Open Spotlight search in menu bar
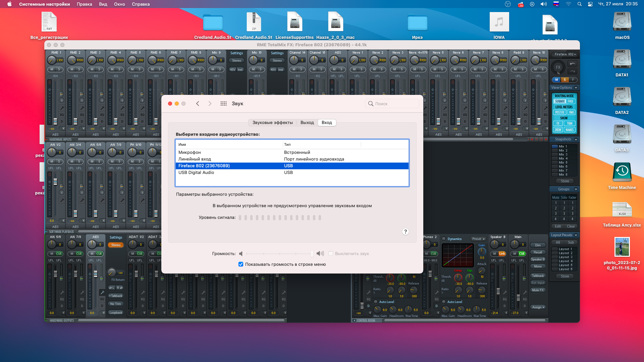The image size is (644, 362). [579, 4]
